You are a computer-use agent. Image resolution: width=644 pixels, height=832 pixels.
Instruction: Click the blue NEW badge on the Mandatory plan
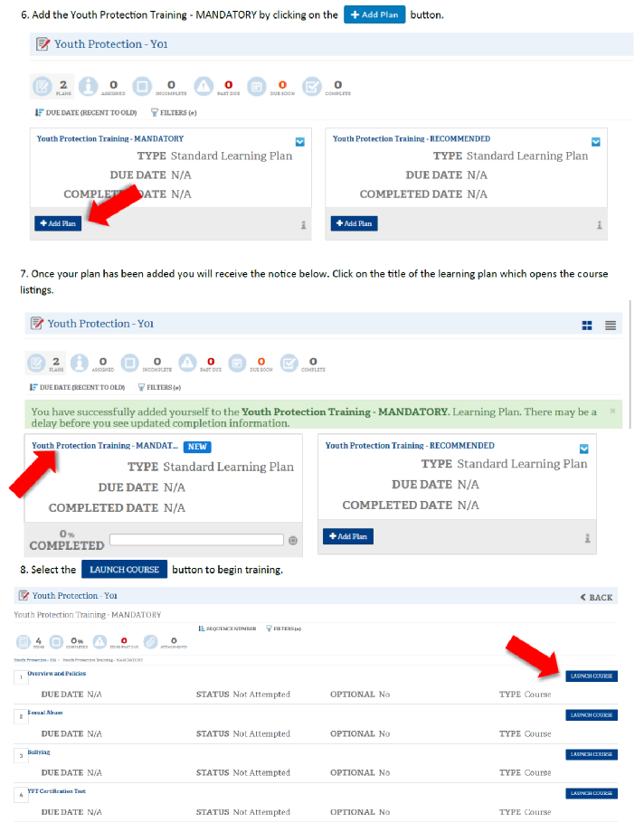(197, 447)
